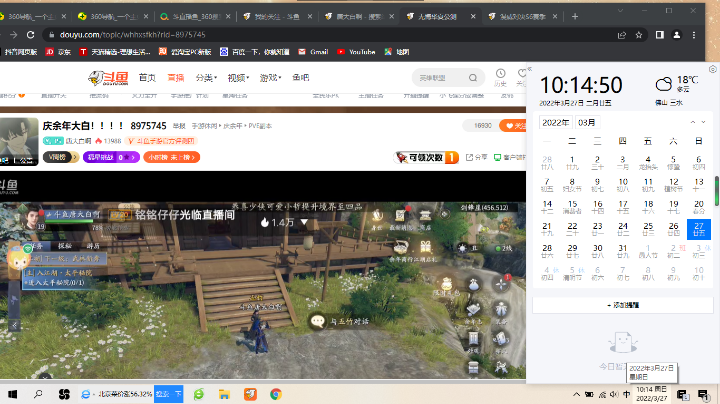The width and height of the screenshot is (720, 404).
Task: Share the stream via 分享 icon
Action: point(477,157)
